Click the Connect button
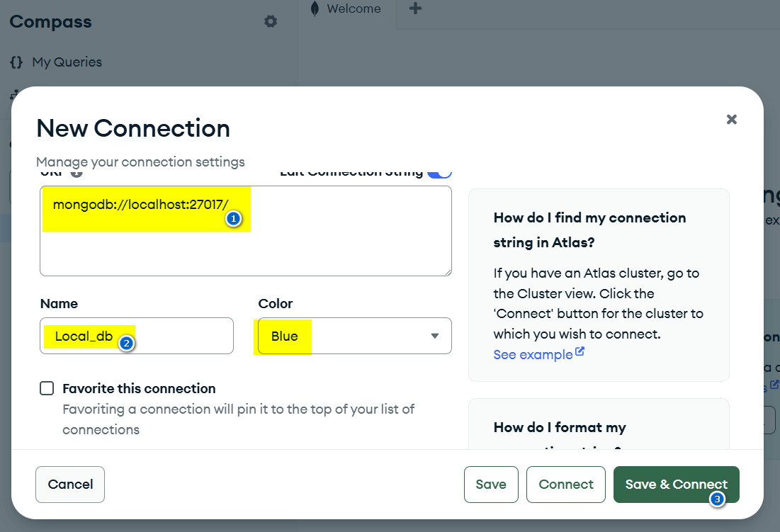780x532 pixels. click(565, 485)
